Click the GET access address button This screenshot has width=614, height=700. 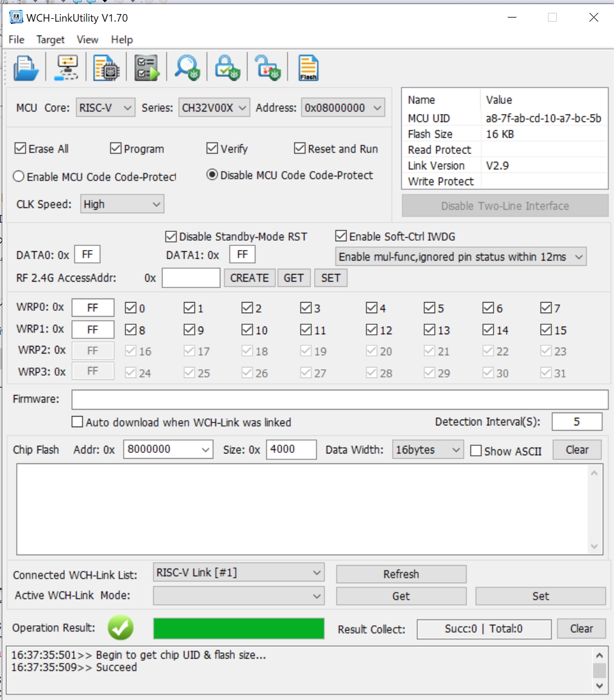(294, 278)
